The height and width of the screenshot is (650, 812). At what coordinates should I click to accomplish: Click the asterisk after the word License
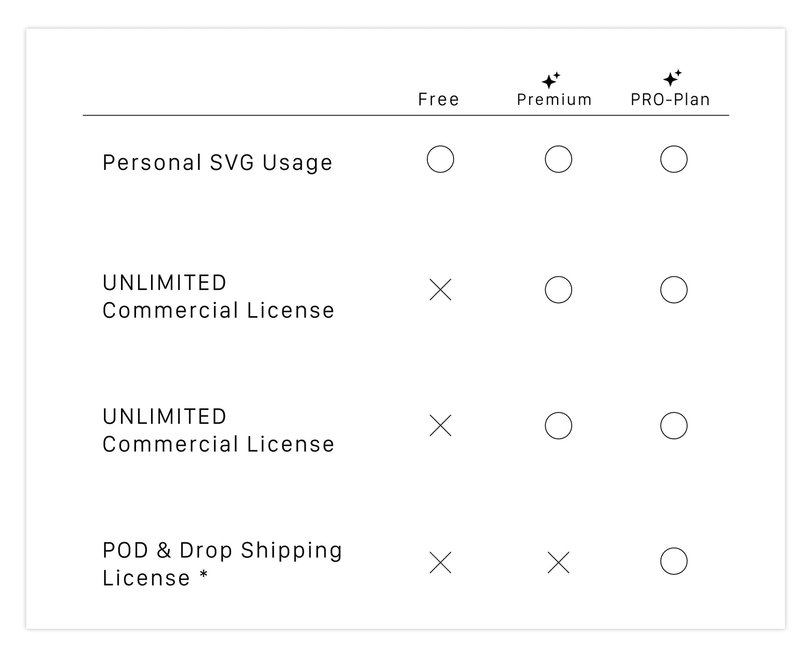point(204,574)
